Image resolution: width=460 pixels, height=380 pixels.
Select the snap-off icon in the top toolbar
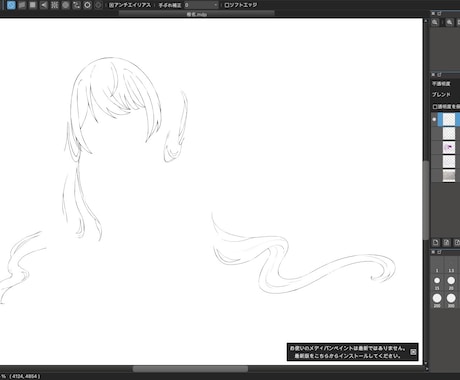coord(11,5)
